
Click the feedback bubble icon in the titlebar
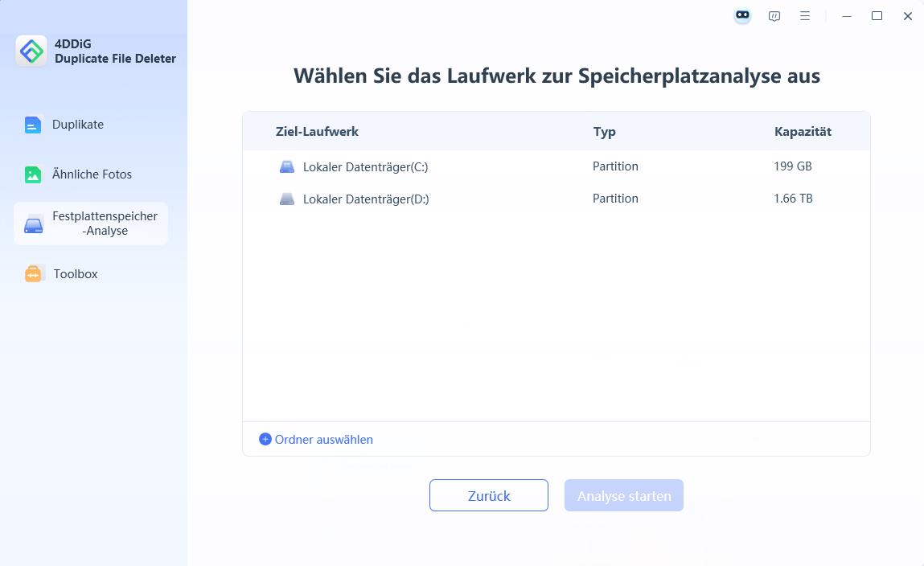pos(774,15)
